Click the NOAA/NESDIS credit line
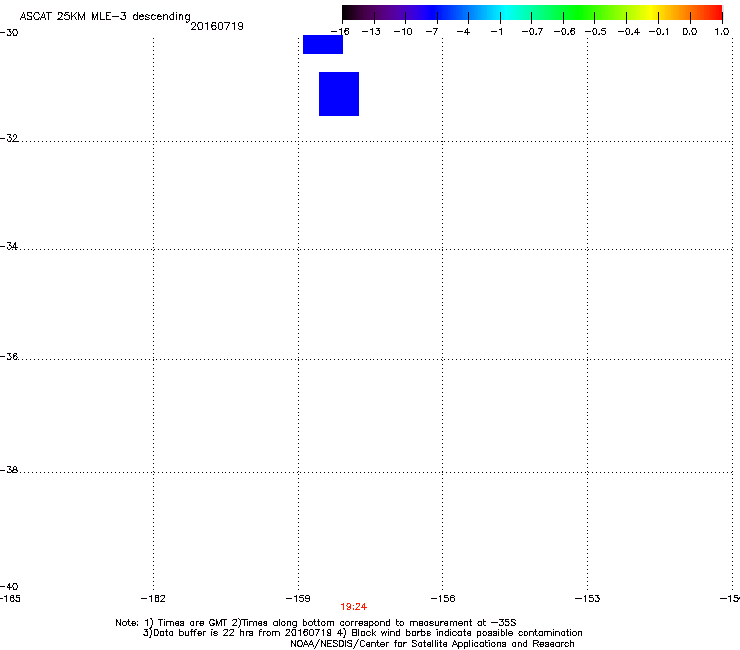 (x=432, y=644)
